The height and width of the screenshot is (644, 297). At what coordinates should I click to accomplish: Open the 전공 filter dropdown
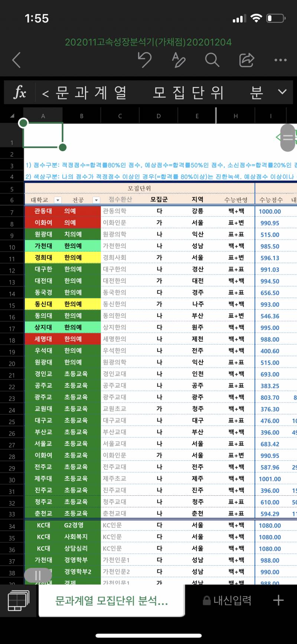[x=96, y=200]
